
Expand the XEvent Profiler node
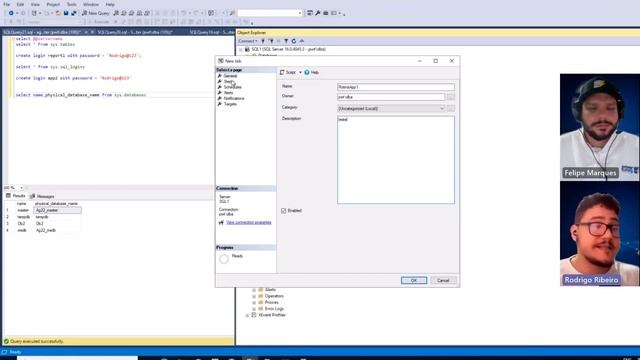tap(247, 316)
